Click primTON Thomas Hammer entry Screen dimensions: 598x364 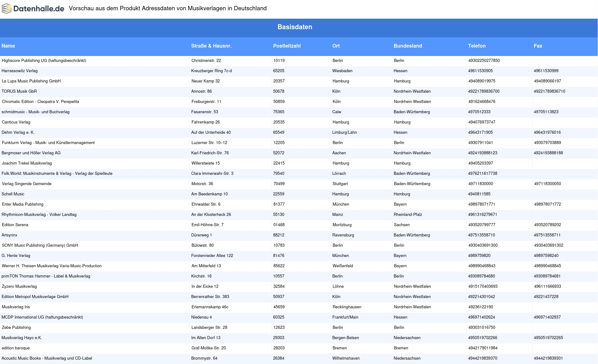coord(46,276)
